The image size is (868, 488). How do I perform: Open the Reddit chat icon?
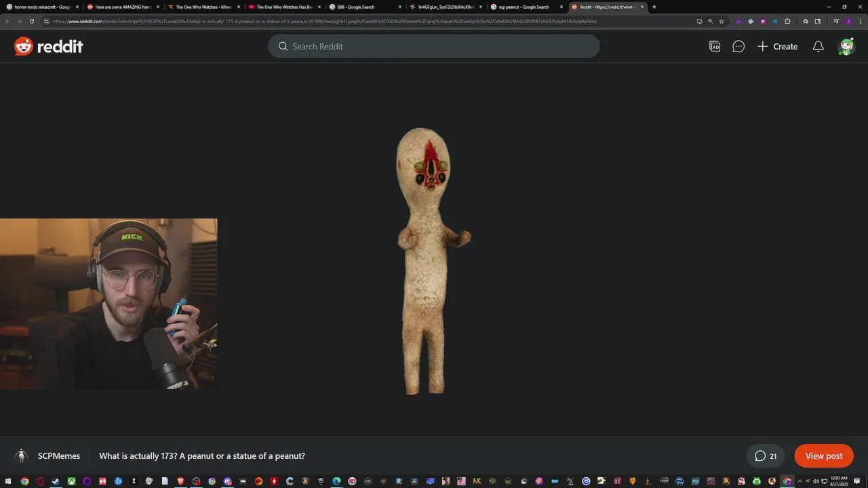coord(738,46)
